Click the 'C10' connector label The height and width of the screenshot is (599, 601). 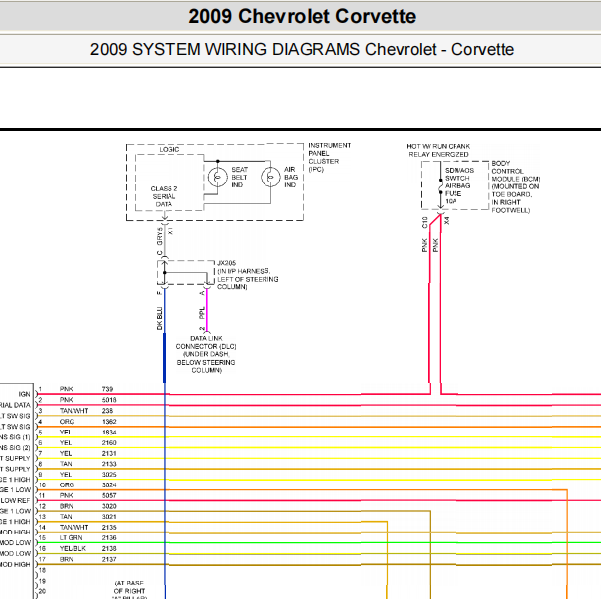[x=424, y=222]
